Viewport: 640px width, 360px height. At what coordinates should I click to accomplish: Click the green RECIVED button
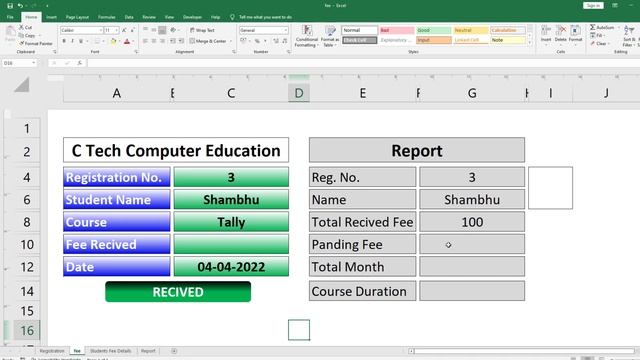[x=178, y=292]
